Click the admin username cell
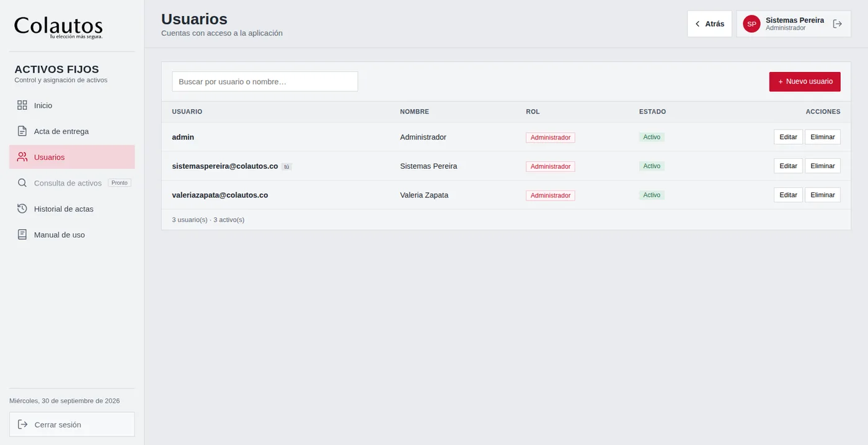Image resolution: width=868 pixels, height=445 pixels. pos(183,137)
